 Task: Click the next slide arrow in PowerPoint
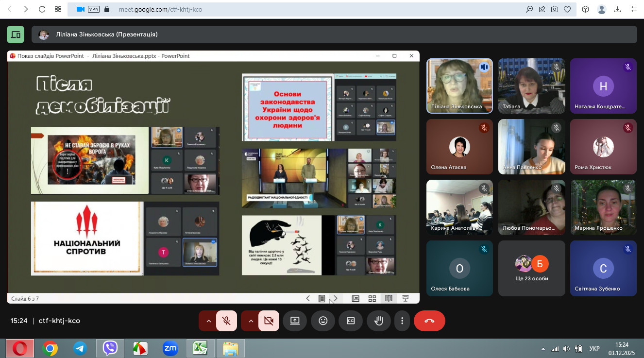[335, 298]
